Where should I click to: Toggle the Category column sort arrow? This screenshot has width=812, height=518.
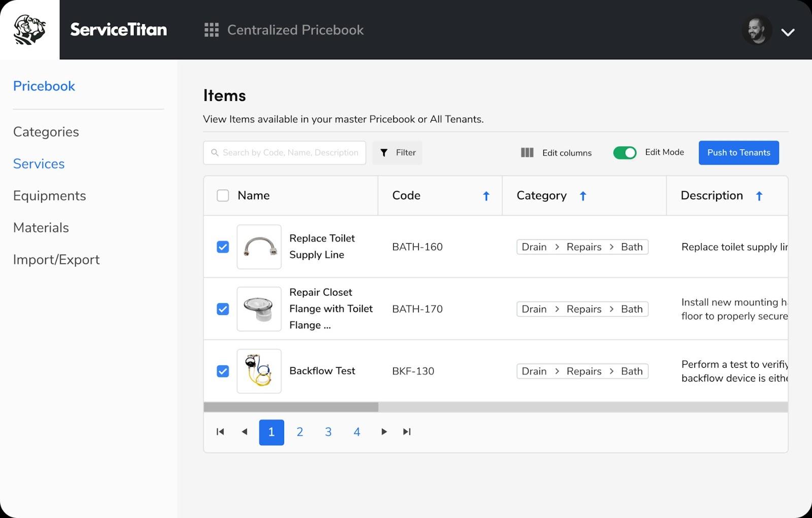pyautogui.click(x=583, y=195)
